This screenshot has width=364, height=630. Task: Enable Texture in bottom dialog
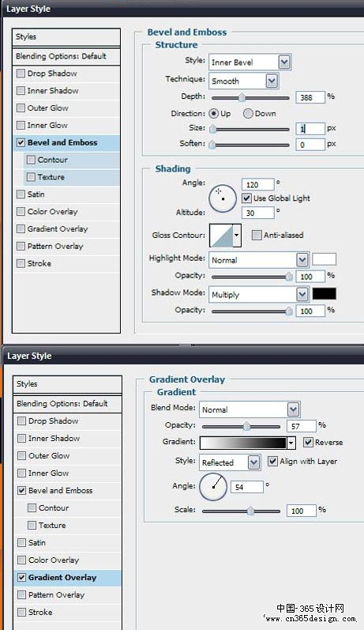32,525
